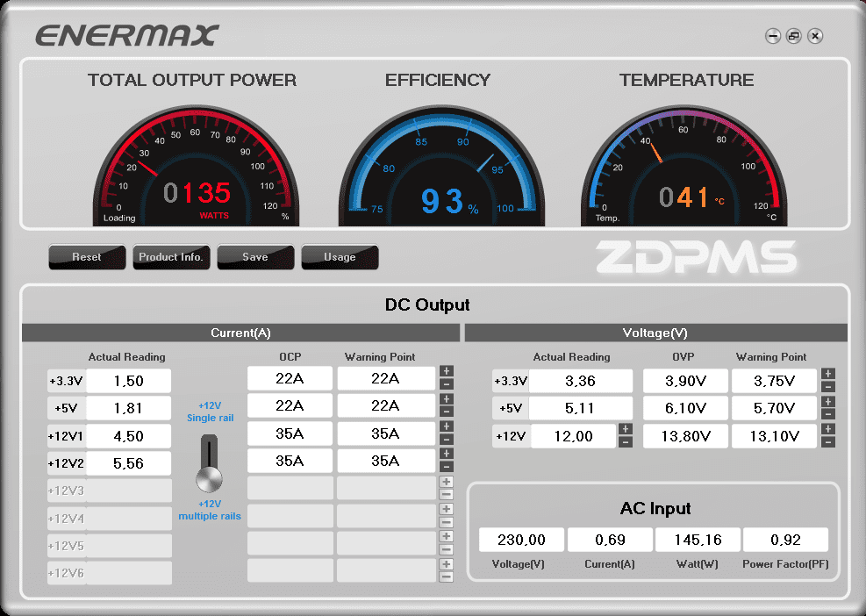Click the minus for the disabled +12V6 row
This screenshot has width=866, height=616.
coord(447,577)
